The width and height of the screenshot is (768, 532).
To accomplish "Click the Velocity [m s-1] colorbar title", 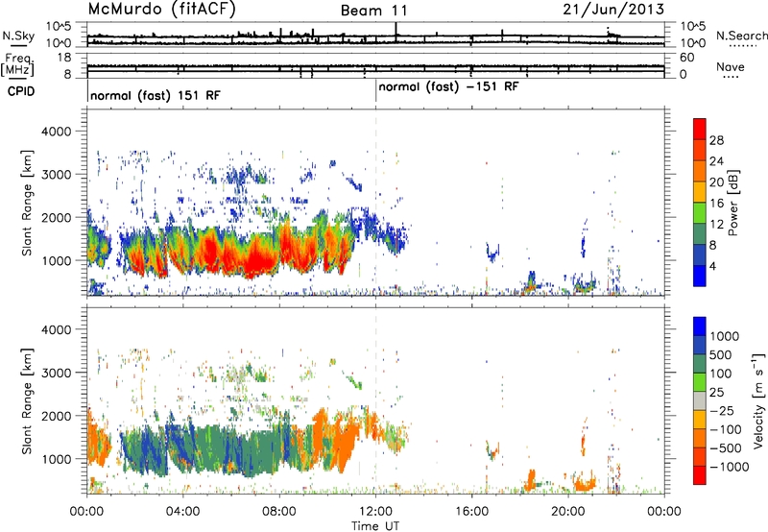I will (758, 400).
